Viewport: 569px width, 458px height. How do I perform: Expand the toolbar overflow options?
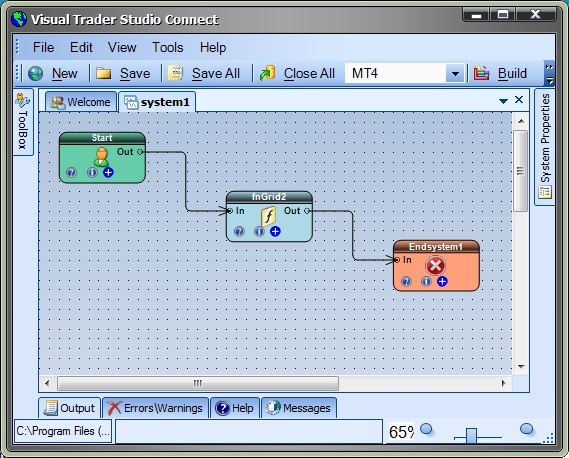coord(549,74)
